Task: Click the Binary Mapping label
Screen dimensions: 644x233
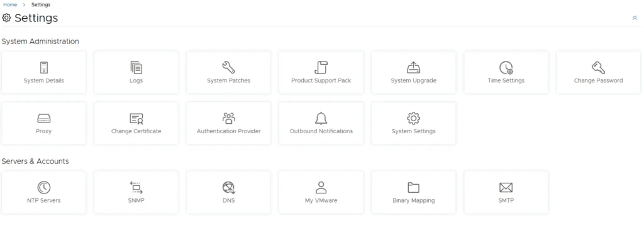Action: click(414, 201)
